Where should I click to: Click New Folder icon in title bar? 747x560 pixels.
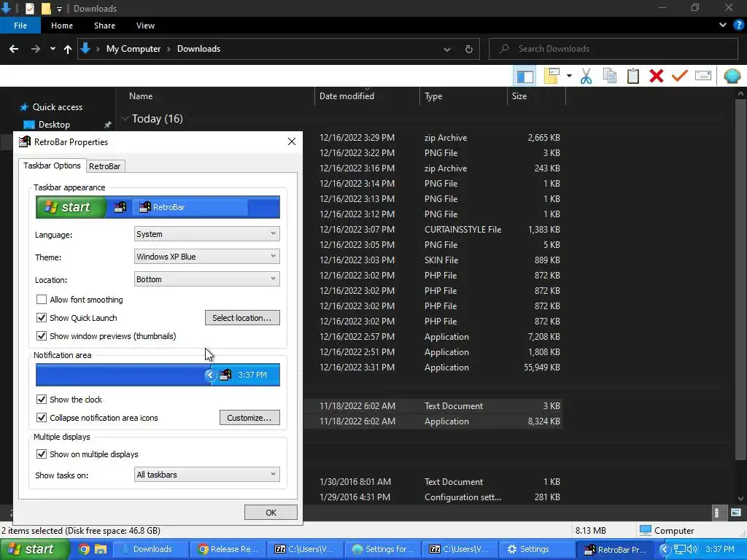pos(46,8)
